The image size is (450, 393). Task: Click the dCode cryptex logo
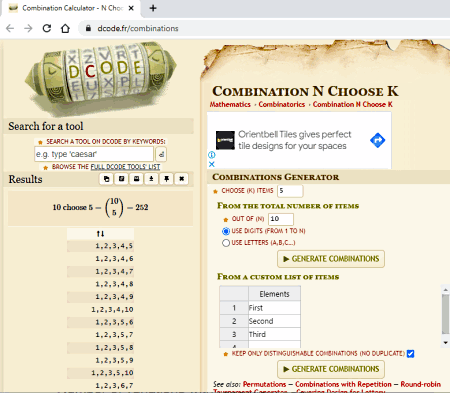[x=100, y=78]
